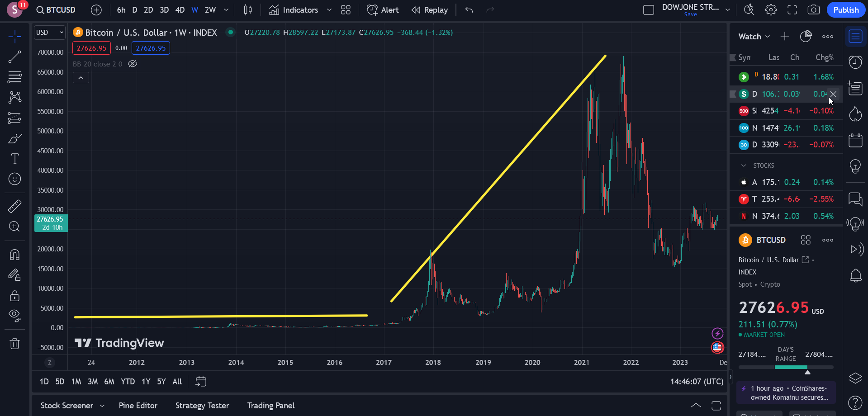Take a chart snapshot with camera icon

click(x=814, y=10)
